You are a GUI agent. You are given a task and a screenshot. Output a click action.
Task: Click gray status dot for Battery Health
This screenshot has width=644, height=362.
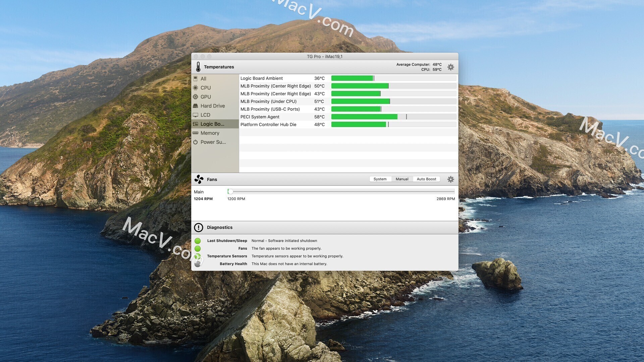click(x=198, y=264)
